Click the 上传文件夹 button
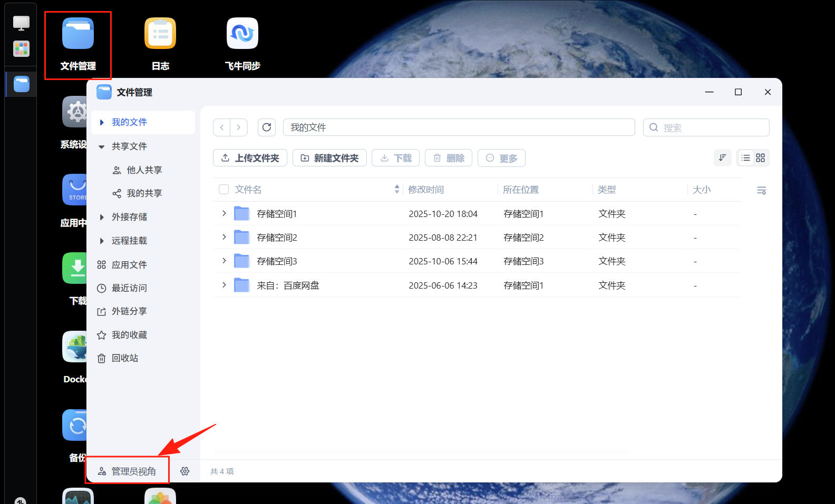The height and width of the screenshot is (504, 835). click(250, 158)
